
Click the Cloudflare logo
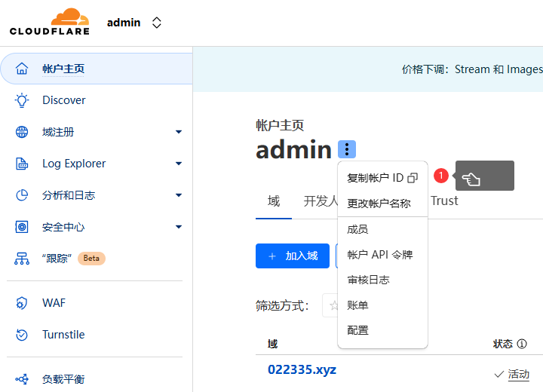(50, 22)
